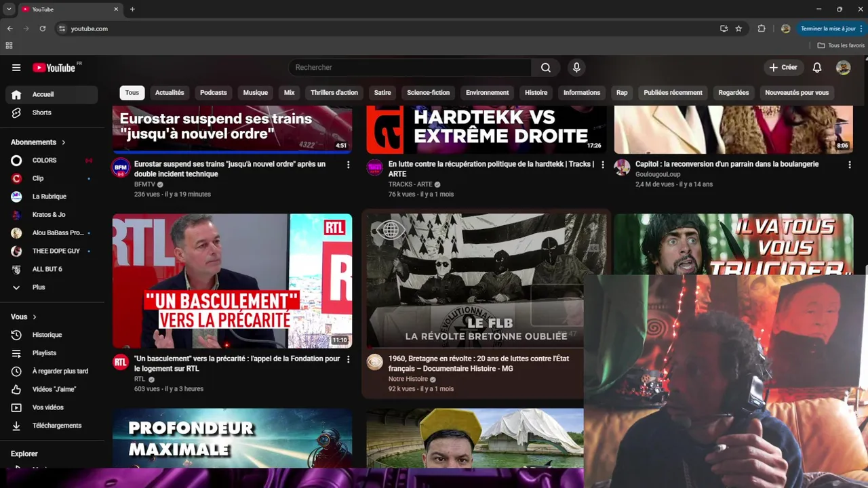Go to Accueil in sidebar

pyautogui.click(x=52, y=94)
